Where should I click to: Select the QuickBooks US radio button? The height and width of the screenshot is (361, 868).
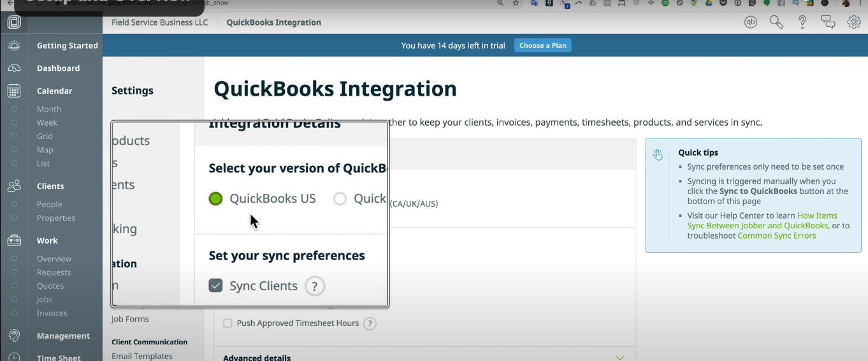pos(215,199)
